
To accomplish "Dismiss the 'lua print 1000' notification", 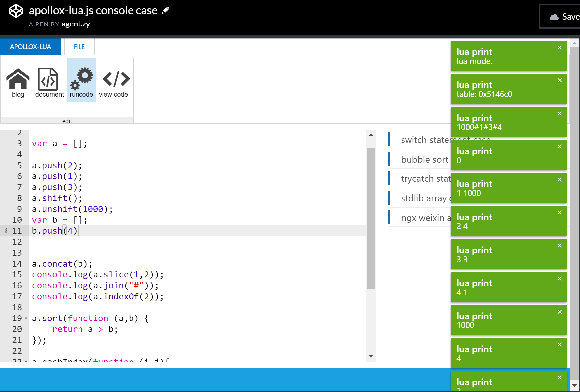I will tap(560, 312).
